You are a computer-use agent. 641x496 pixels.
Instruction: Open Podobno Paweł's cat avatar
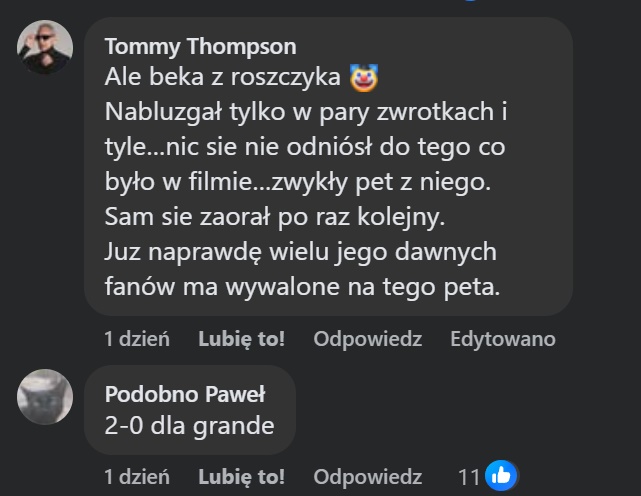pos(45,397)
